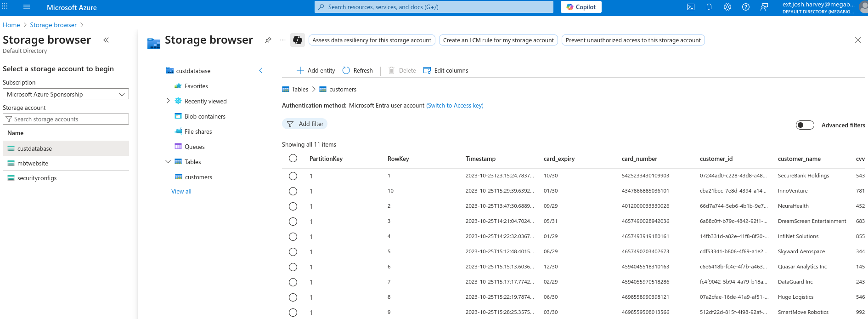Click card number 5425233430109903 cell
Viewport: 868px width, 319px height.
pyautogui.click(x=645, y=176)
